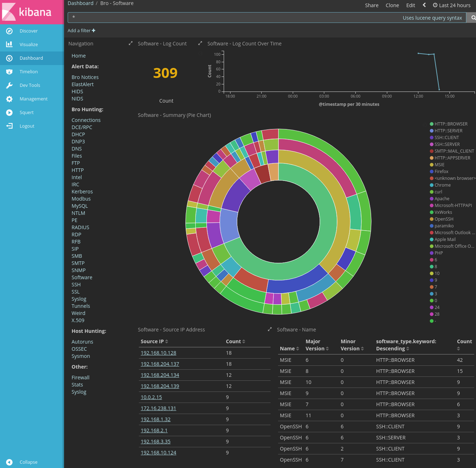This screenshot has height=468, width=476.
Task: Sort by Source IP column arrows
Action: tap(166, 341)
